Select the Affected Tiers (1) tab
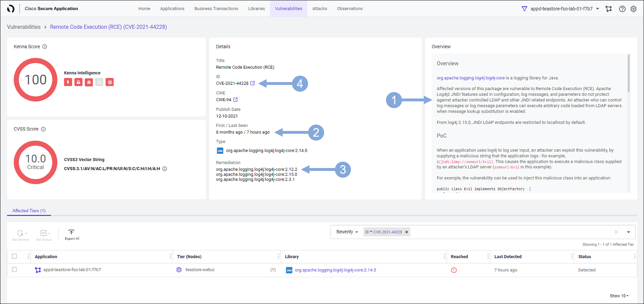The height and width of the screenshot is (304, 644). 29,211
